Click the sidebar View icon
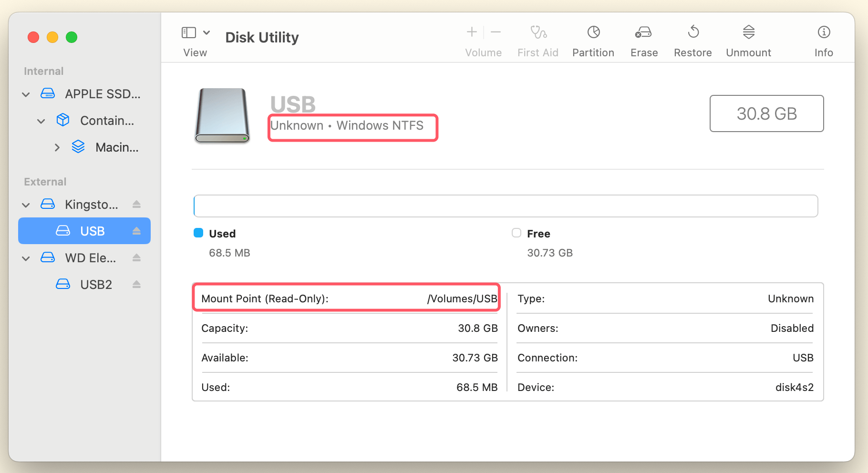Screen dimensions: 868x473 tap(189, 32)
